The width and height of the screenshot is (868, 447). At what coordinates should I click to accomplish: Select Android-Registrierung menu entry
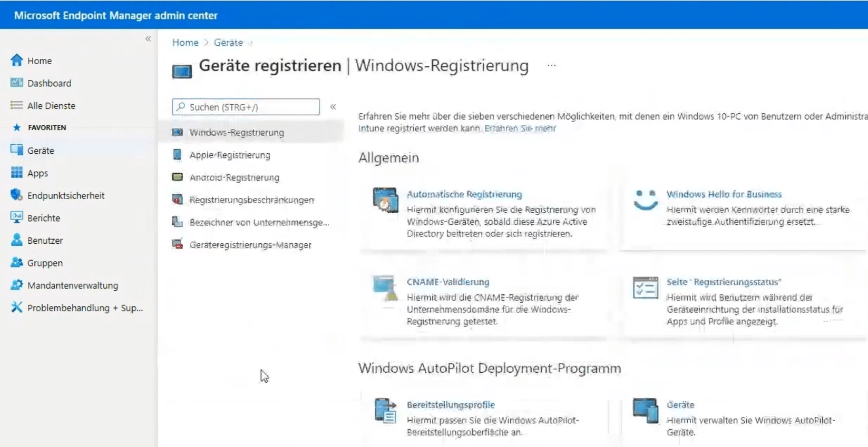tap(235, 177)
